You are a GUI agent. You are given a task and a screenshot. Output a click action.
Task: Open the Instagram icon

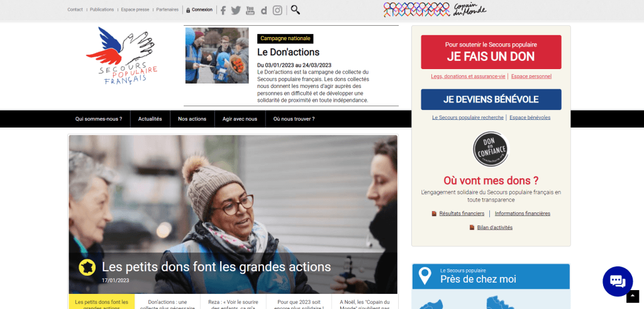[277, 10]
